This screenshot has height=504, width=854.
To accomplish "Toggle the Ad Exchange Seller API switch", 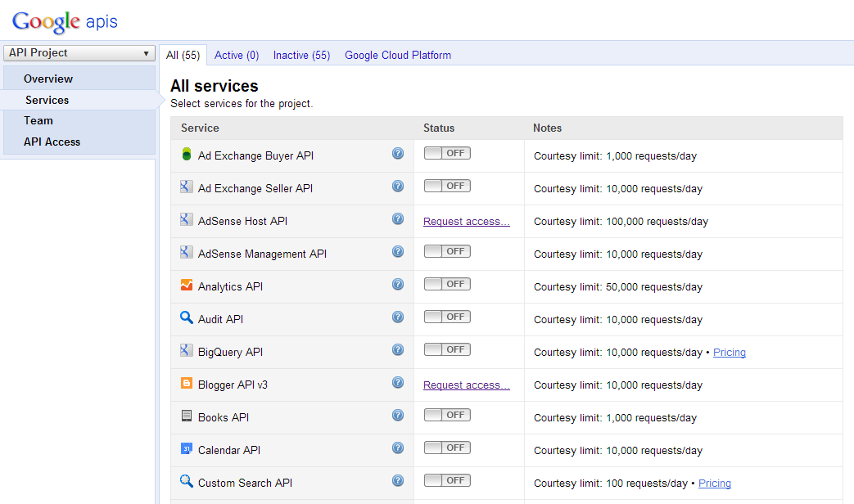I will tap(446, 186).
